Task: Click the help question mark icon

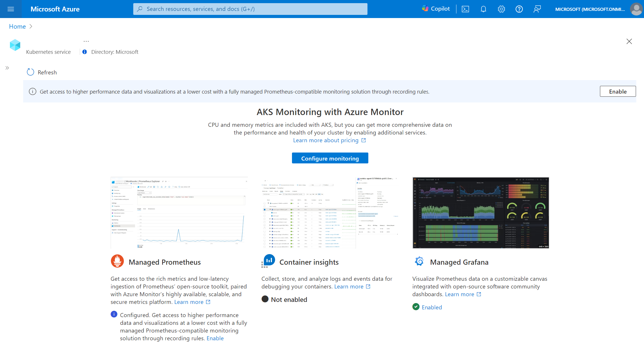Action: pyautogui.click(x=519, y=9)
